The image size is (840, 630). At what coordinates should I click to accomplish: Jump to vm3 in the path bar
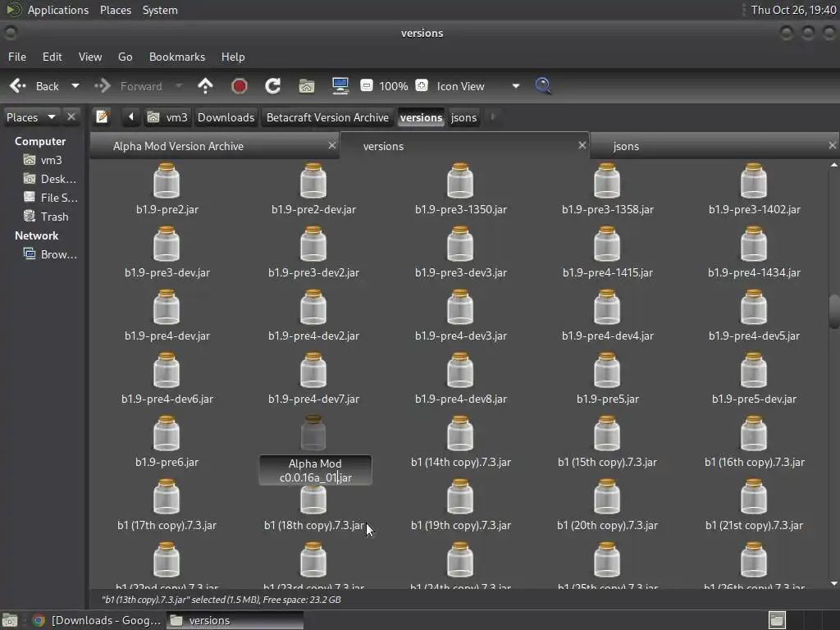(x=167, y=117)
